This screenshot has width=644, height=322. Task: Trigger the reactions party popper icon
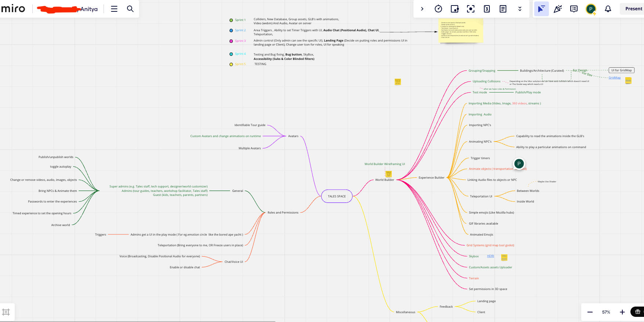pos(558,9)
